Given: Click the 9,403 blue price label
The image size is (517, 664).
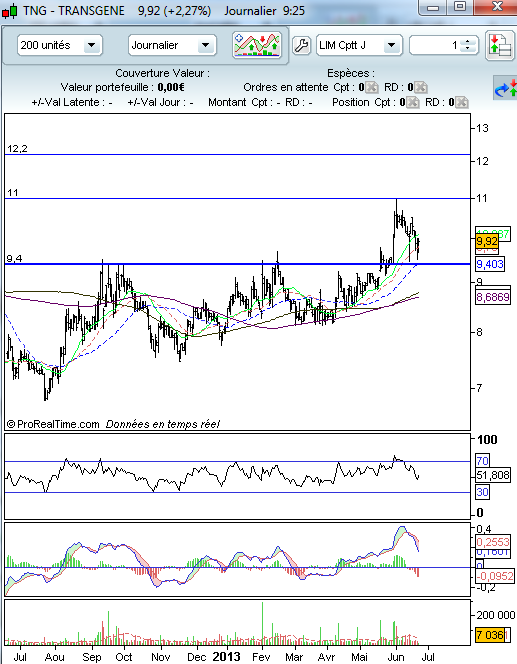Looking at the screenshot, I should 490,264.
